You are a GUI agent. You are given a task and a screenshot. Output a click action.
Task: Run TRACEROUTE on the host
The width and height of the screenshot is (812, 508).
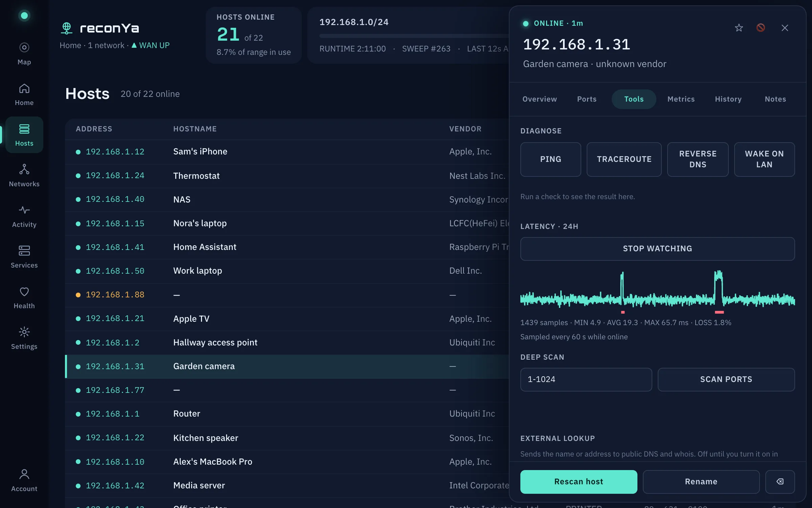tap(624, 159)
